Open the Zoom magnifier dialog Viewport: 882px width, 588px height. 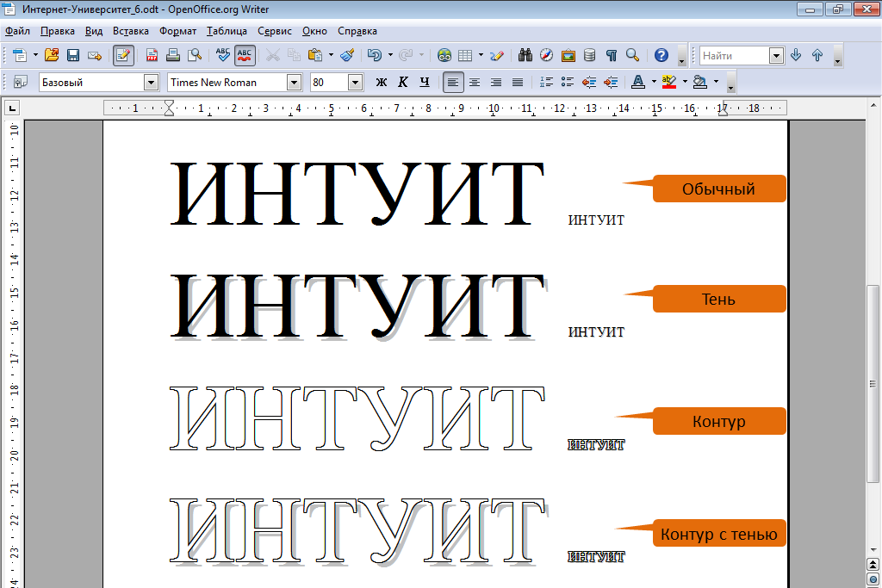(633, 55)
